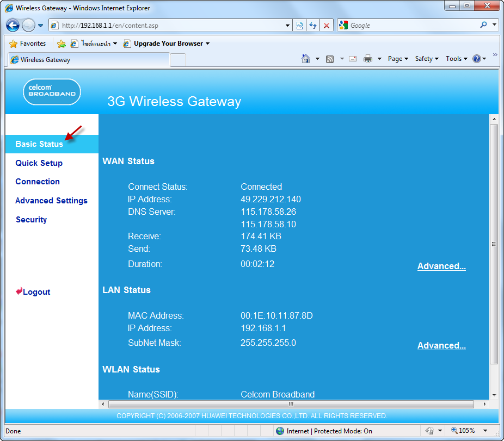Click the horizontal scrollbar thumb

click(291, 404)
